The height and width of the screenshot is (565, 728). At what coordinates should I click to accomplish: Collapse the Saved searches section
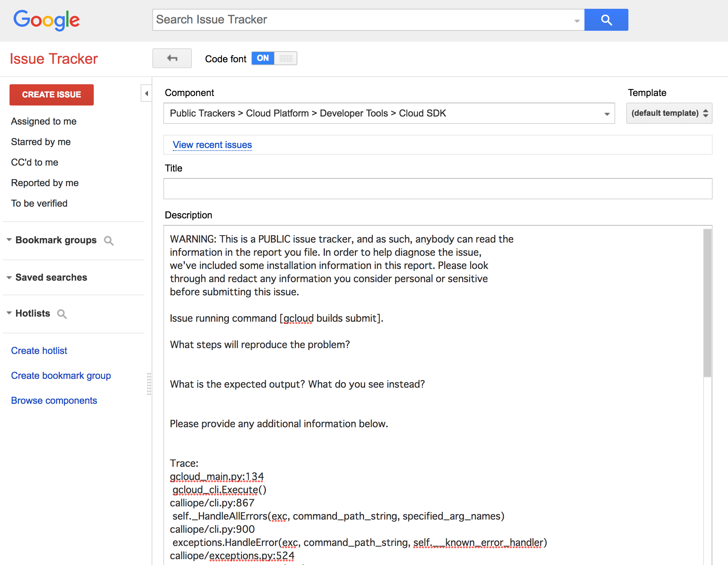coord(9,277)
